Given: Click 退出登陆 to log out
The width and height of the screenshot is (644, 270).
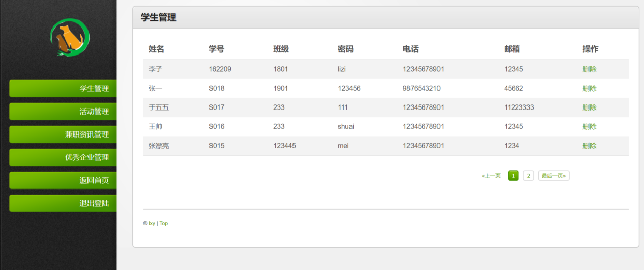Looking at the screenshot, I should coord(63,203).
